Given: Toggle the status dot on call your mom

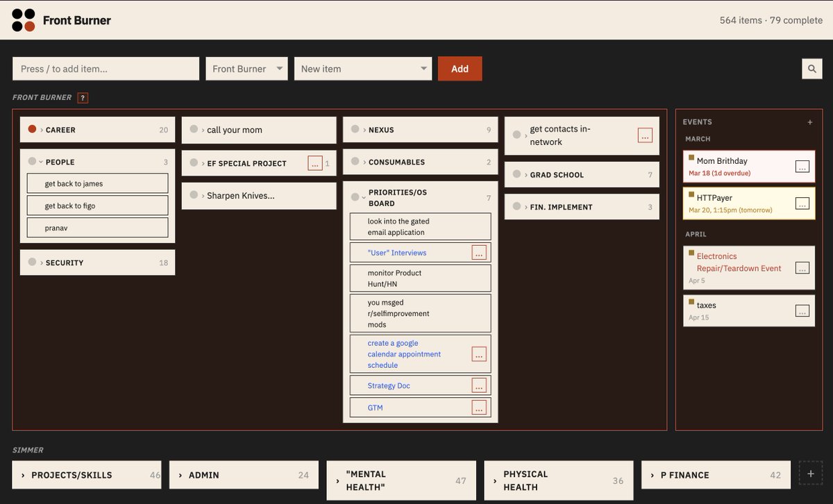Looking at the screenshot, I should click(194, 129).
